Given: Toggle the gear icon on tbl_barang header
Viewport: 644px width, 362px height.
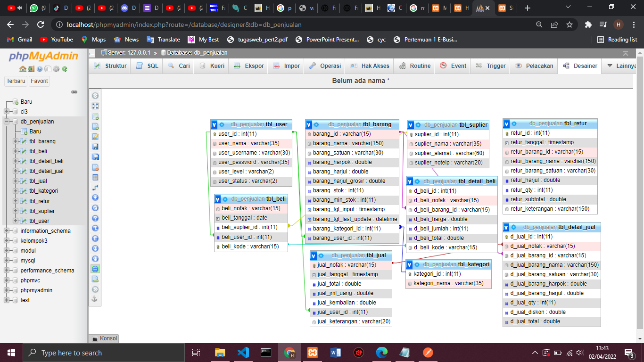Looking at the screenshot, I should (316, 124).
